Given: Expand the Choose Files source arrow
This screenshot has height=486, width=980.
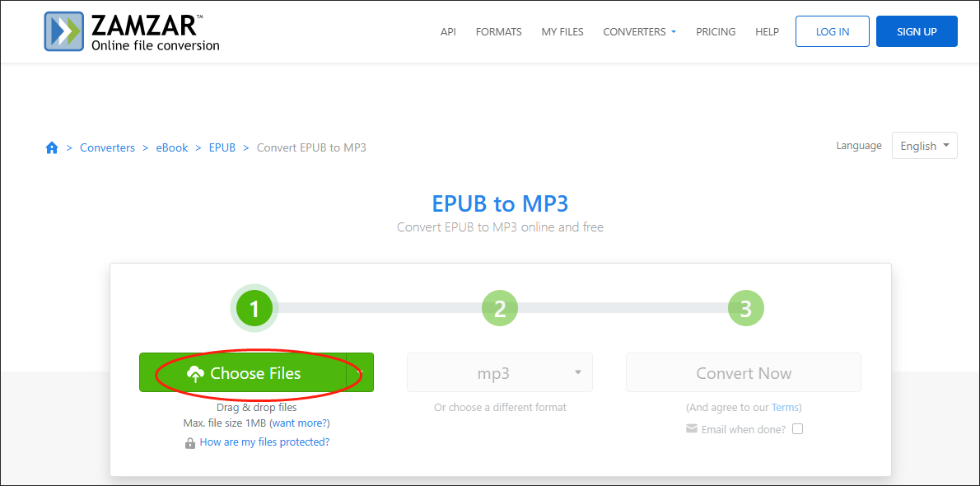Looking at the screenshot, I should [x=360, y=373].
